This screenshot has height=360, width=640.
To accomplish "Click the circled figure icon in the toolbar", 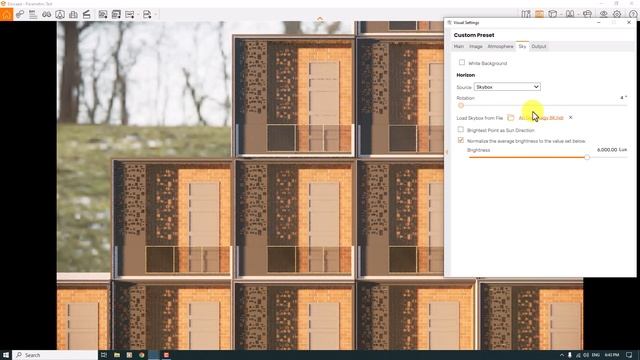I will (x=60, y=14).
